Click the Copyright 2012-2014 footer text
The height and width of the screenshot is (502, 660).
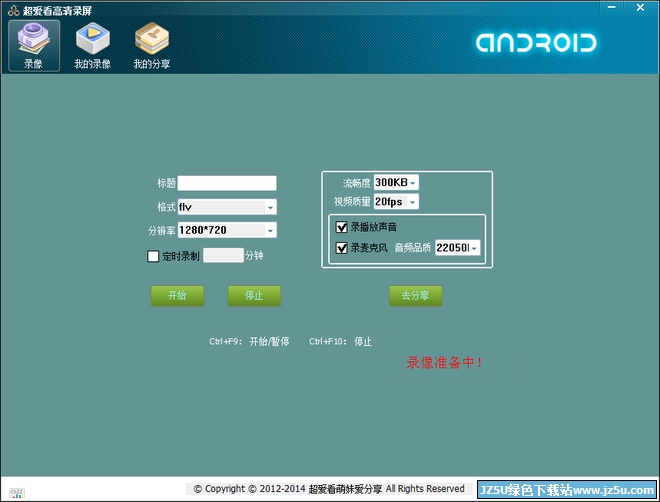(329, 489)
